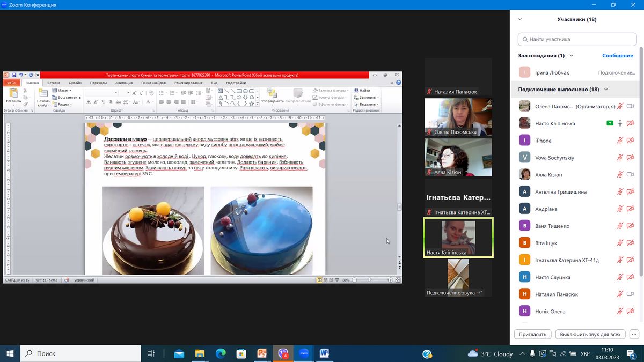Click the three-dots more button beside mute all

(x=634, y=334)
